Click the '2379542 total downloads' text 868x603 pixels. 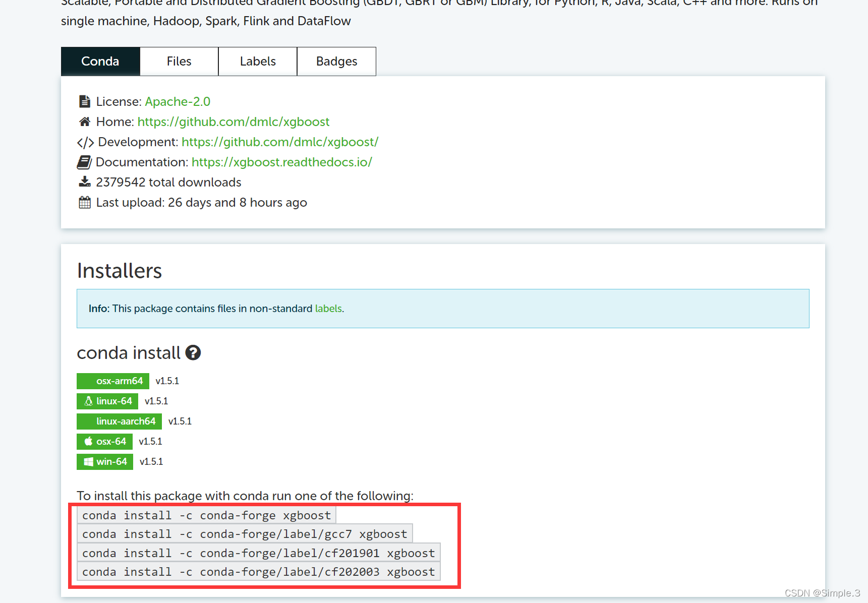[x=168, y=182]
